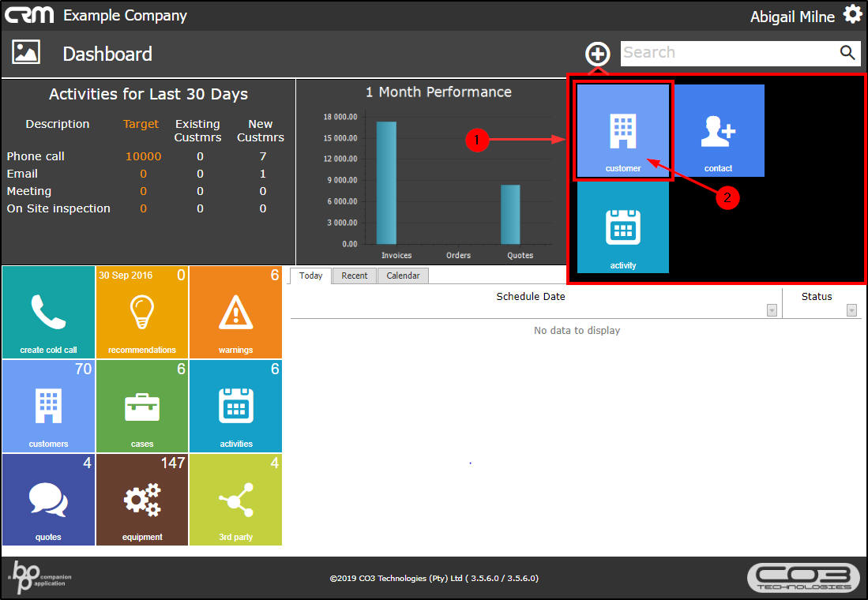Click the CO3 Technologies logo
This screenshot has width=868, height=600.
coord(805,578)
